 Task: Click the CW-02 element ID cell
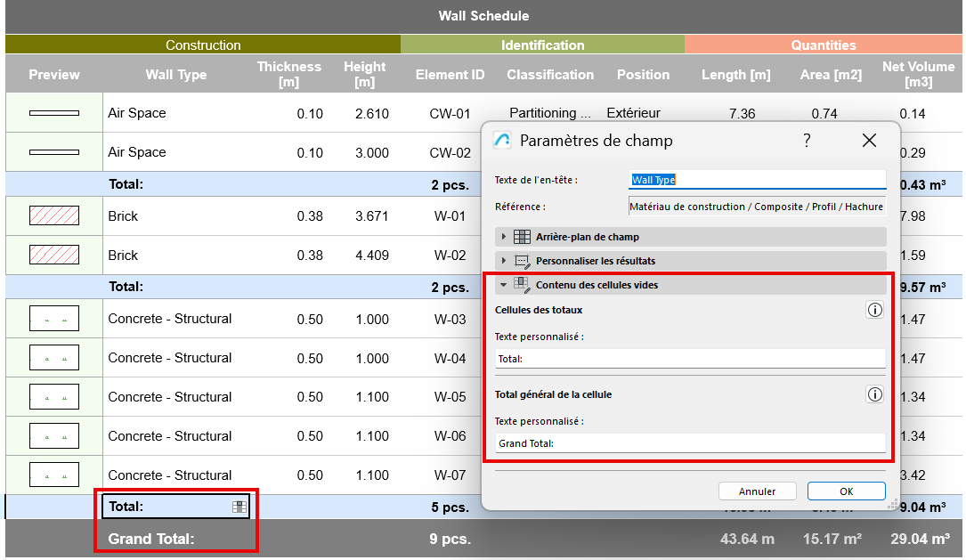click(450, 152)
